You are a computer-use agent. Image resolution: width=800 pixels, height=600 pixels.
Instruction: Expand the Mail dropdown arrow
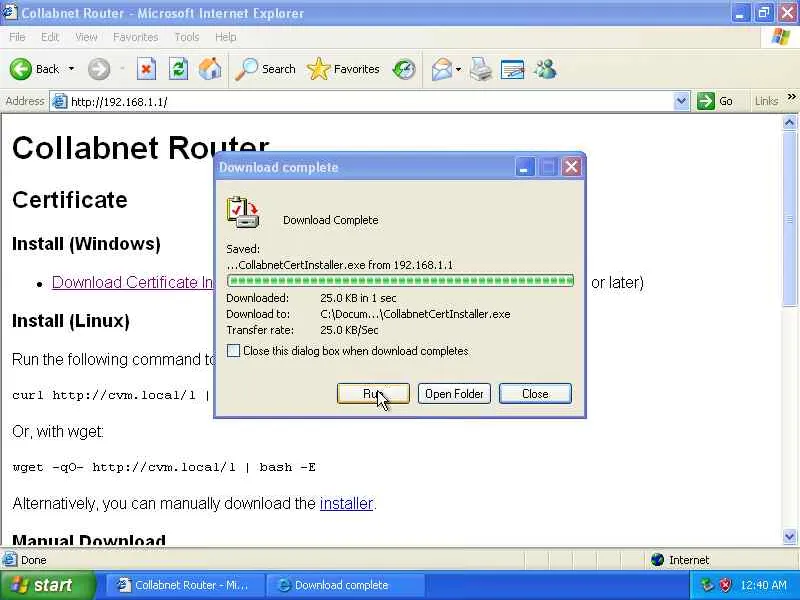(459, 69)
